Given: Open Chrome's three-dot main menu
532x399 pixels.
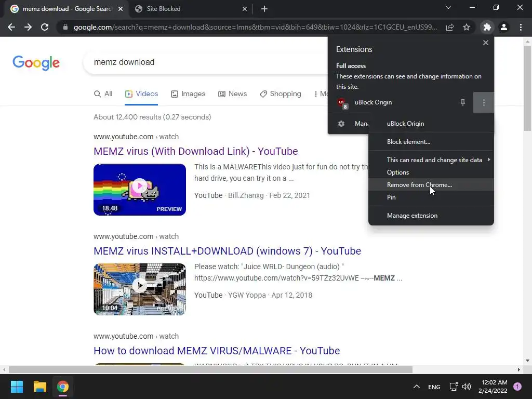Looking at the screenshot, I should [x=521, y=27].
